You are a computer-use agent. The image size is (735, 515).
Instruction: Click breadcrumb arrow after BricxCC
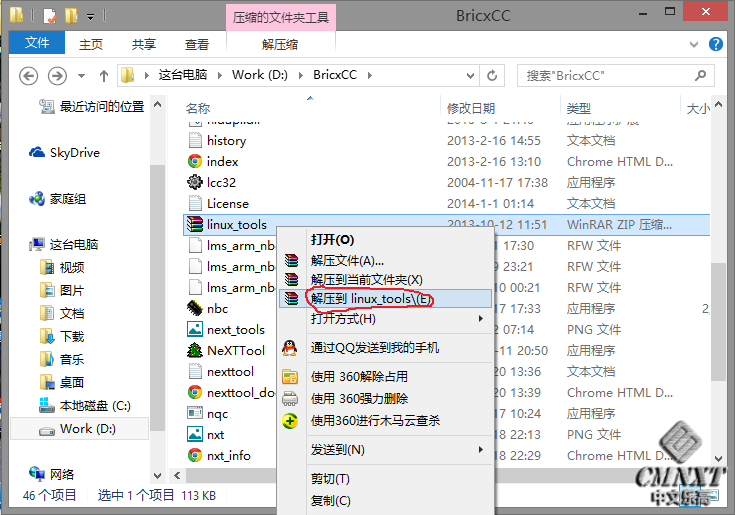click(x=370, y=75)
